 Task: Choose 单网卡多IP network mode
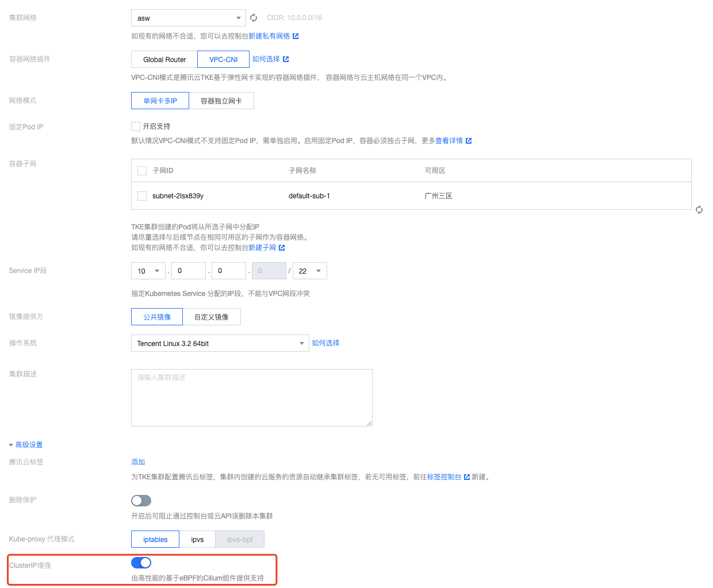coord(160,101)
